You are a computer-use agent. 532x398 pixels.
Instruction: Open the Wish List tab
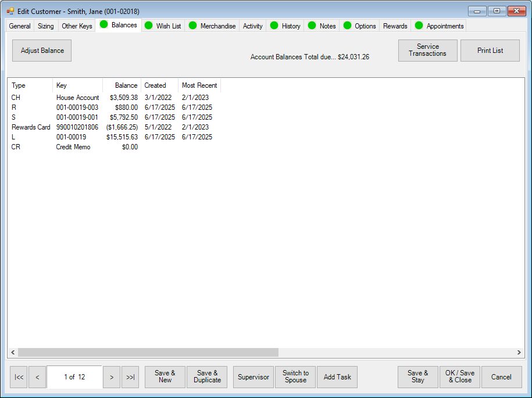click(163, 26)
